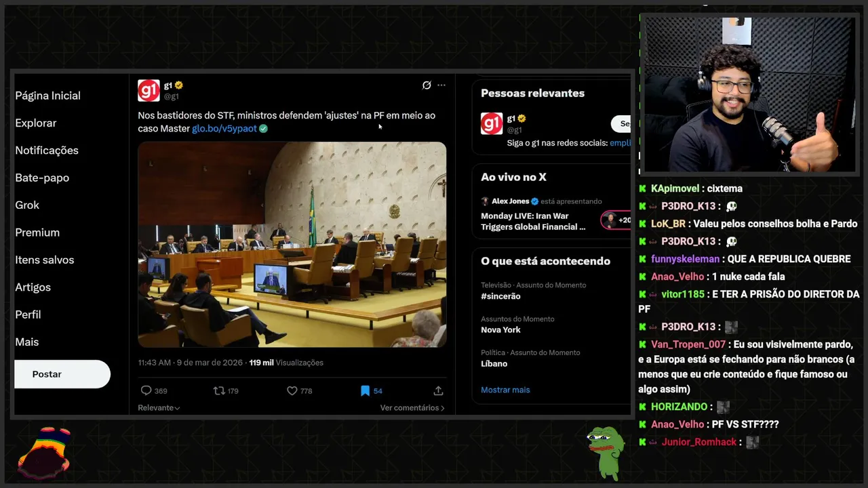Click the share upload icon on the post
This screenshot has width=868, height=488.
pyautogui.click(x=438, y=390)
